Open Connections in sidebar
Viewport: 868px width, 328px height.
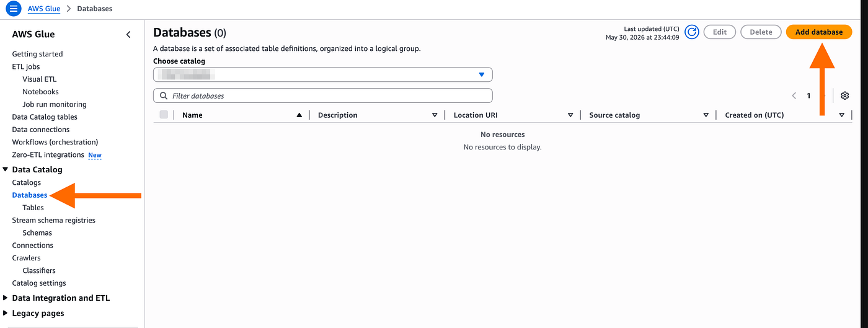(x=33, y=246)
